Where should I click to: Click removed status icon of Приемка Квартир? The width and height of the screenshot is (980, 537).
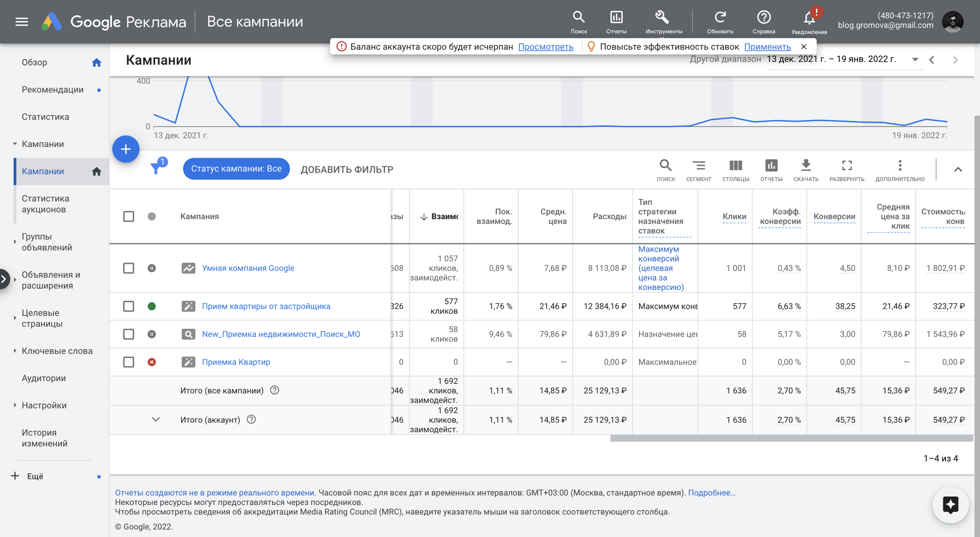(x=152, y=362)
